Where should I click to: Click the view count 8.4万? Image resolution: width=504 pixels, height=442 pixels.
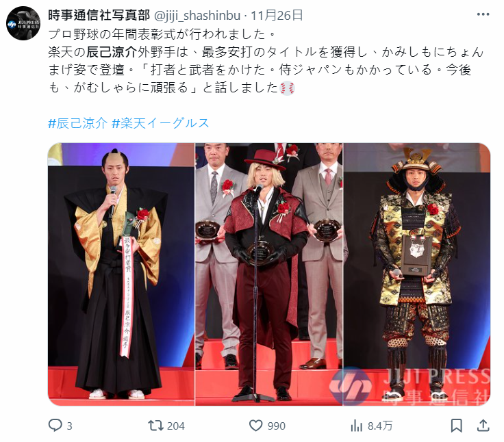pos(380,426)
